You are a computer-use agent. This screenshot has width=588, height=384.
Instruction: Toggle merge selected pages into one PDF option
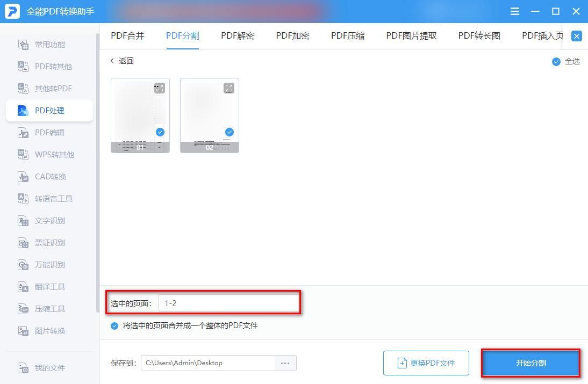(114, 326)
